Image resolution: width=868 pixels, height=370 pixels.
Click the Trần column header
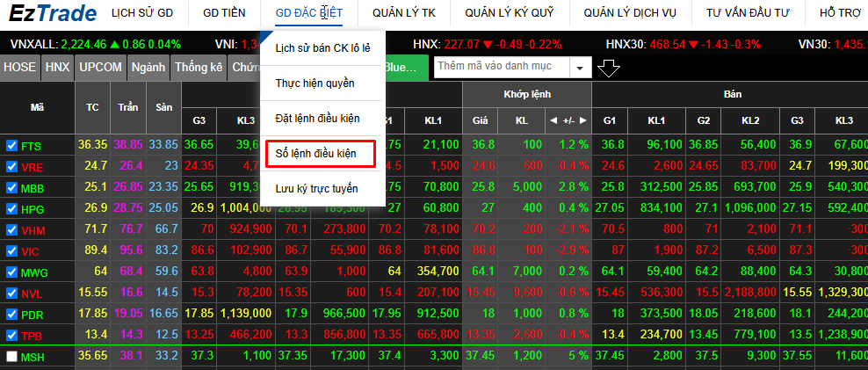128,107
